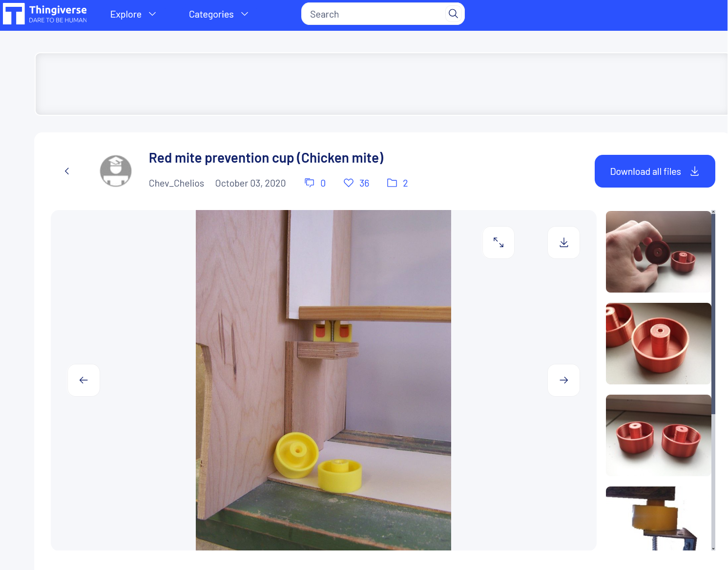Like the design with heart icon
This screenshot has height=570, width=728.
[x=349, y=183]
